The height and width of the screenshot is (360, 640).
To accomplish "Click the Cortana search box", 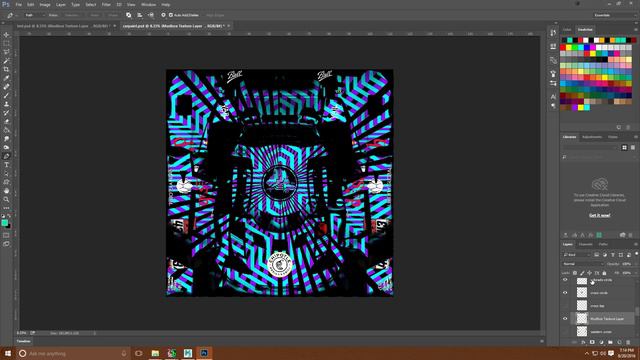I will tap(73, 353).
